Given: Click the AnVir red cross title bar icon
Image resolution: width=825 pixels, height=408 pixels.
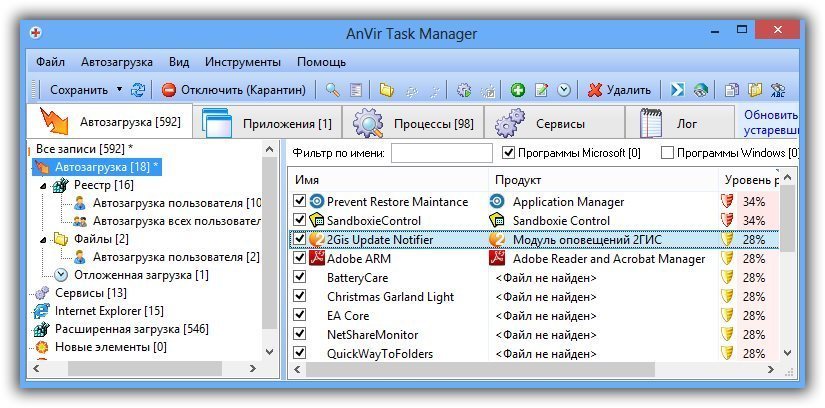Looking at the screenshot, I should (36, 34).
